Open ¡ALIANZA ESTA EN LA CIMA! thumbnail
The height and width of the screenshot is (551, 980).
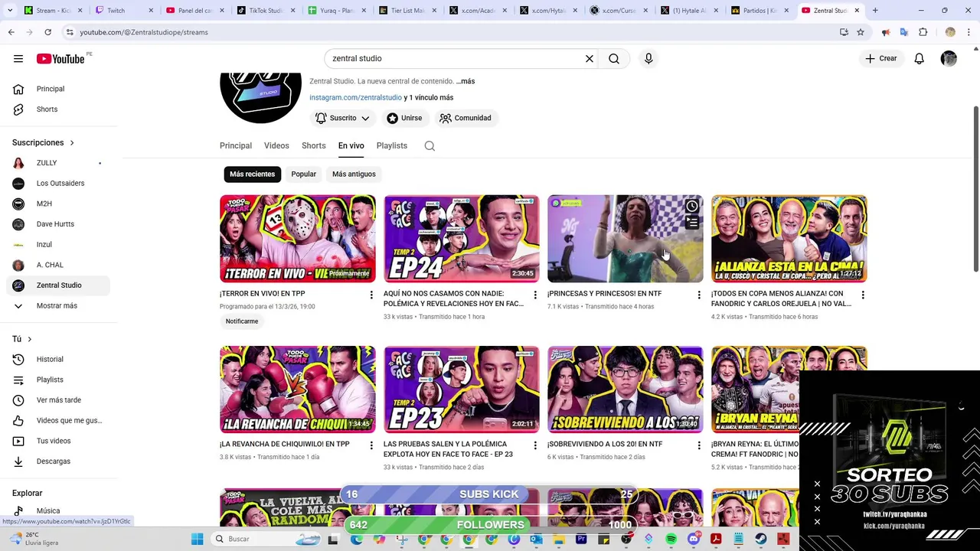789,239
